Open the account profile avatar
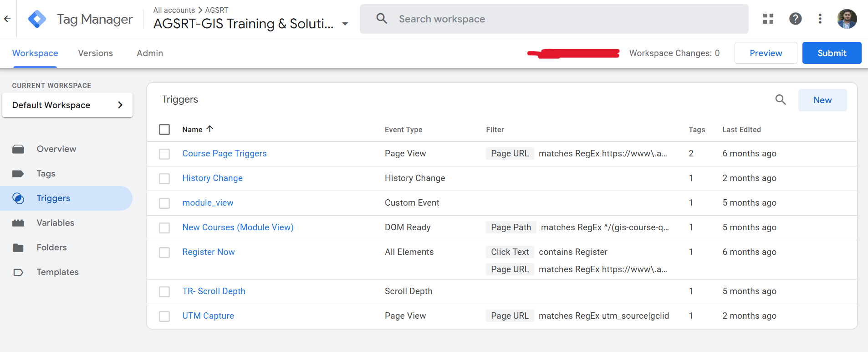 pyautogui.click(x=847, y=19)
